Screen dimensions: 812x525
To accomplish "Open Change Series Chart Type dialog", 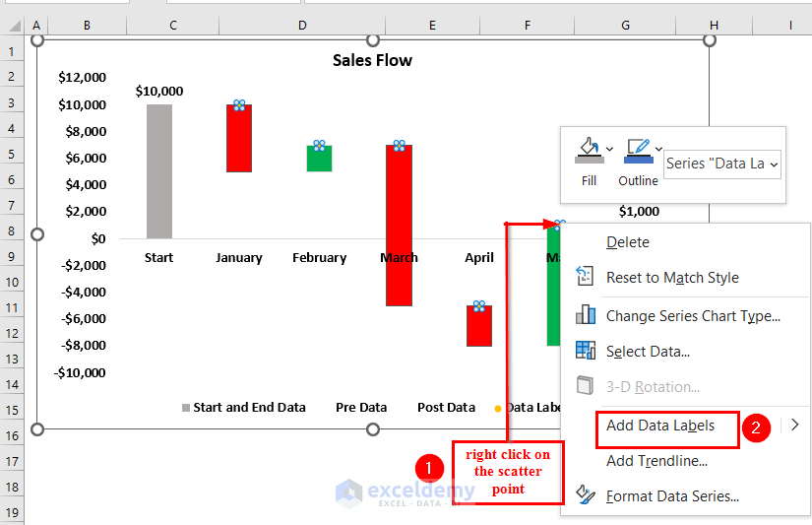I will coord(693,316).
